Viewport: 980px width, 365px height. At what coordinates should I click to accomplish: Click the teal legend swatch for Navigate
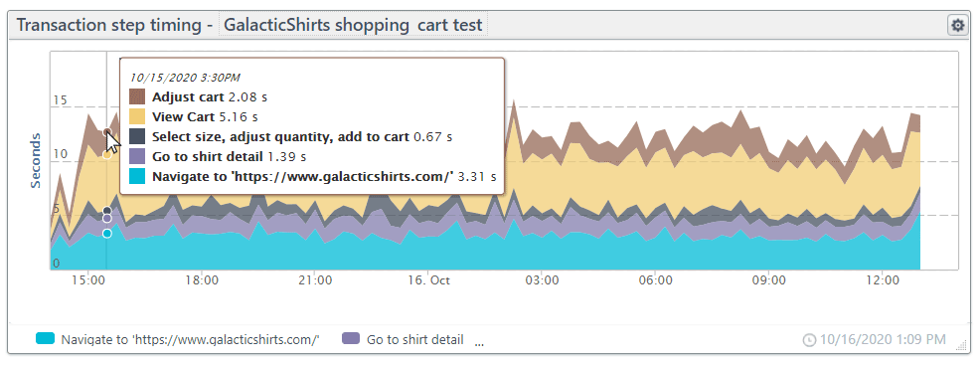pos(46,339)
